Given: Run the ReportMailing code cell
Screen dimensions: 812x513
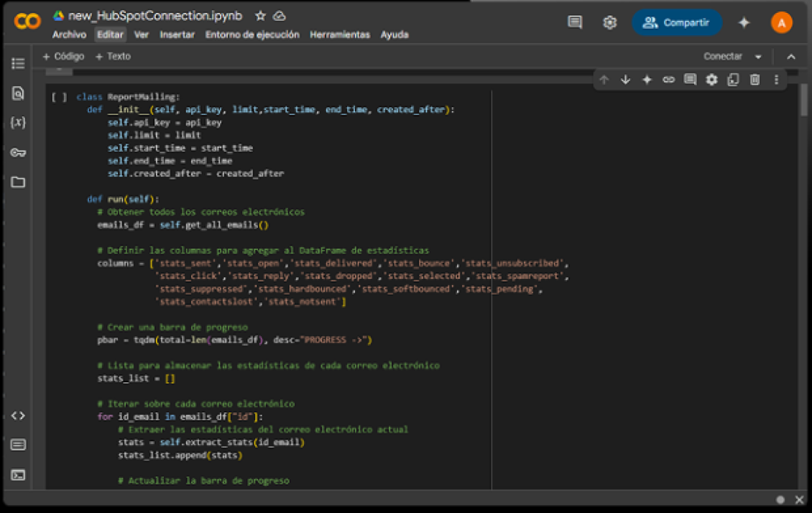Looking at the screenshot, I should [x=59, y=97].
